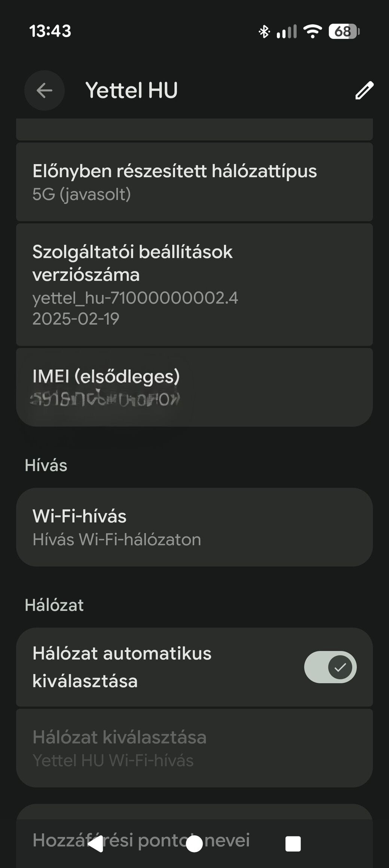Viewport: 389px width, 868px height.
Task: Open Wi-Fi-hívás calling settings
Action: (194, 527)
